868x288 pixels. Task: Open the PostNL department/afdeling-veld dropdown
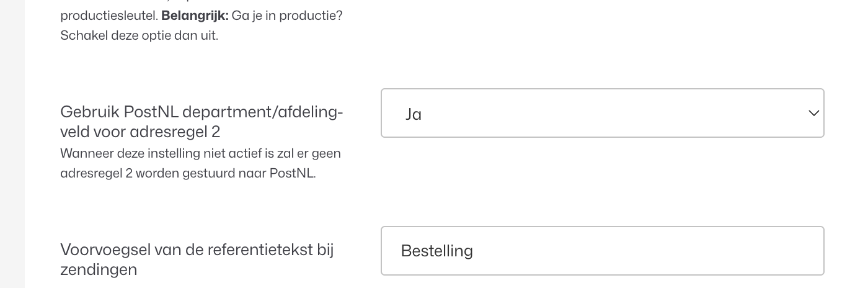click(x=601, y=113)
